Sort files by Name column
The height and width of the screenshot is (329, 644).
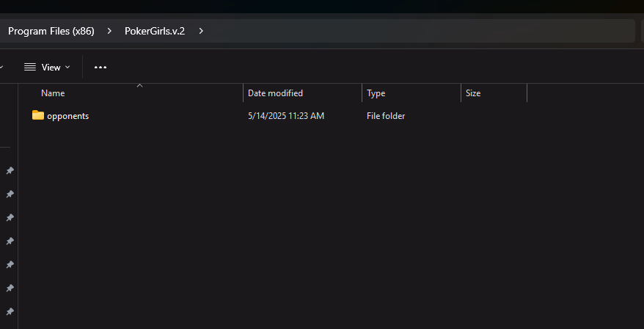click(x=53, y=93)
